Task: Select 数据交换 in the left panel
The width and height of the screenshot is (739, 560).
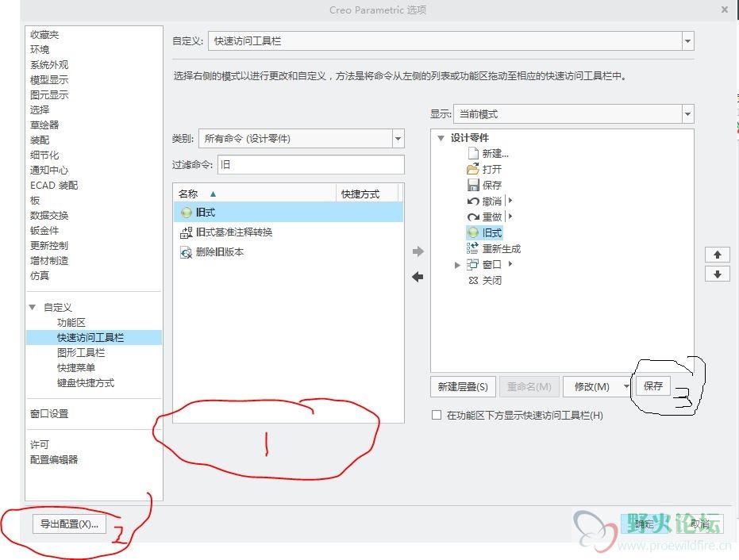Action: [x=49, y=215]
